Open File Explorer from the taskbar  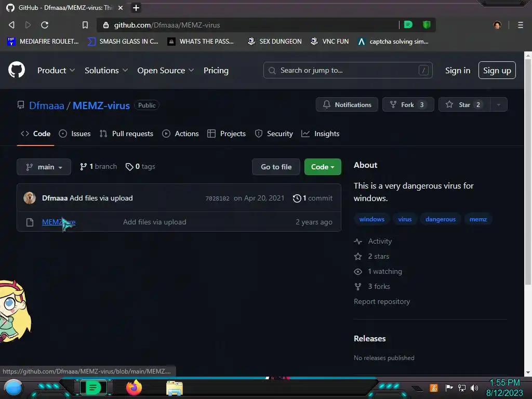(175, 388)
